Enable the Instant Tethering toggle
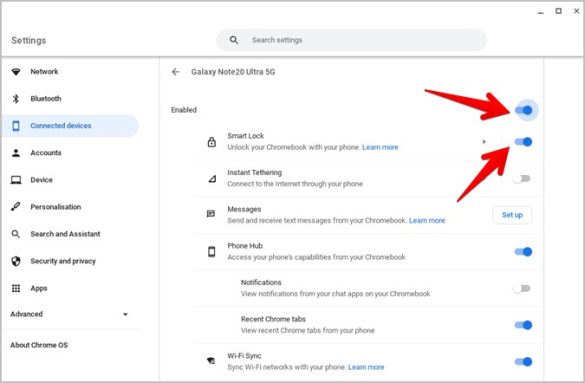Image resolution: width=585 pixels, height=383 pixels. pyautogui.click(x=522, y=179)
